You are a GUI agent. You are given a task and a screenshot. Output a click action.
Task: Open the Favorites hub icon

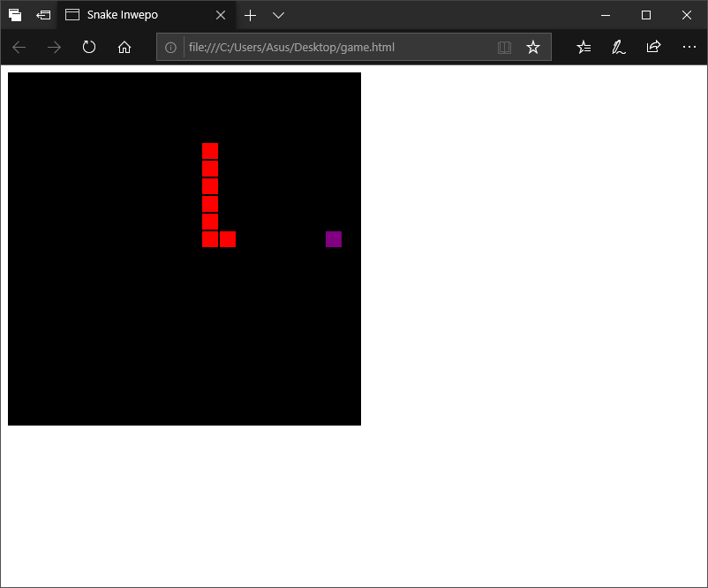[583, 47]
